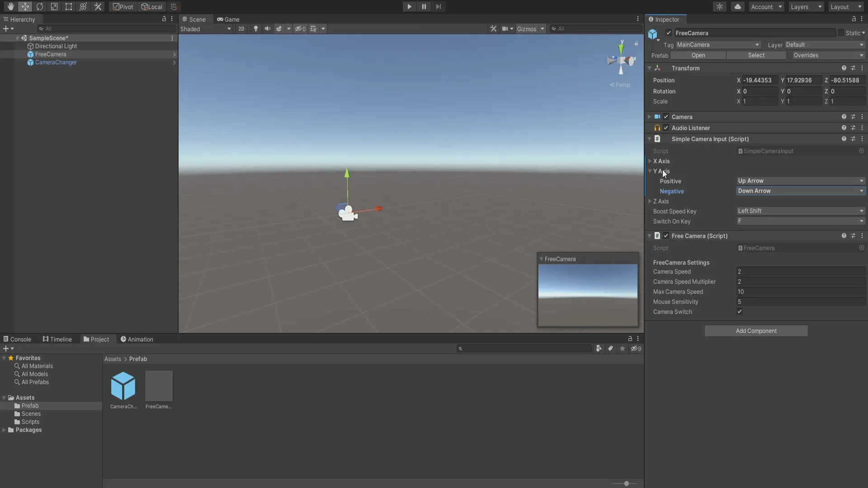Click prefab Select button

[x=756, y=56]
